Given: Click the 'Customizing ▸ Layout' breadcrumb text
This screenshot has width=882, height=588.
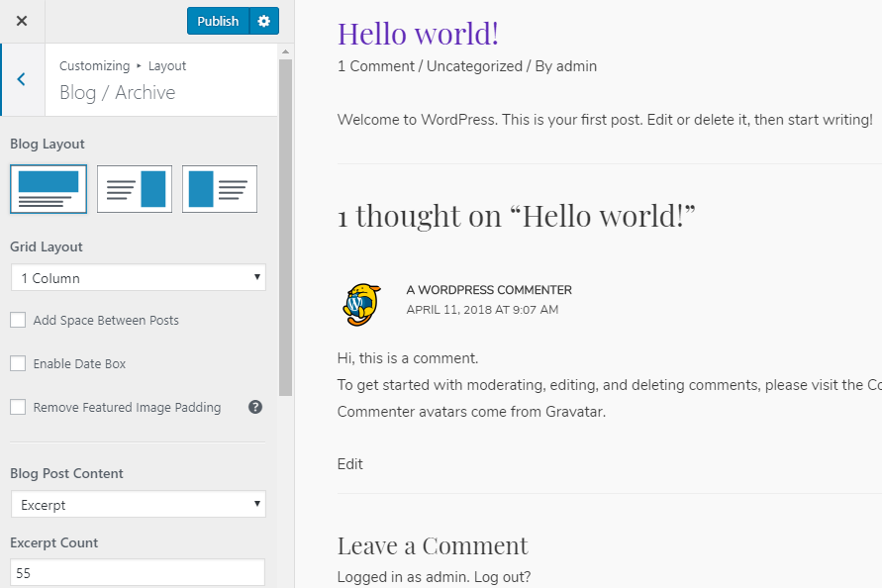Looking at the screenshot, I should 123,66.
